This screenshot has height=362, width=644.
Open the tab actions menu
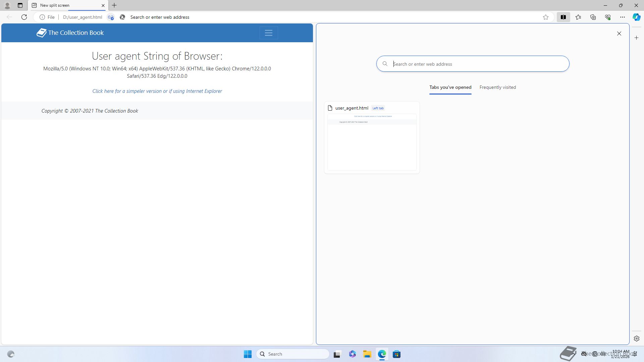20,5
